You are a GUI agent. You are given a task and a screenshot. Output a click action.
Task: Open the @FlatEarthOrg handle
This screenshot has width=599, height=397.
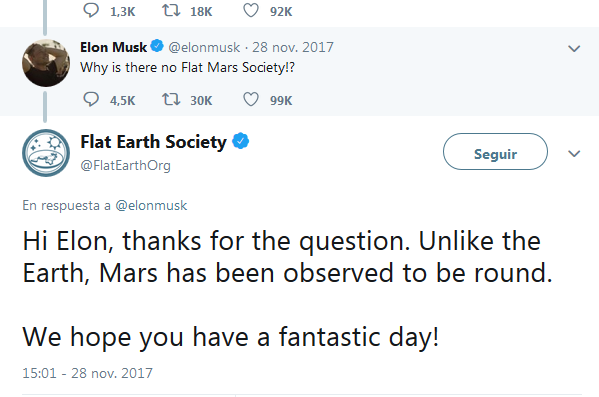[125, 166]
